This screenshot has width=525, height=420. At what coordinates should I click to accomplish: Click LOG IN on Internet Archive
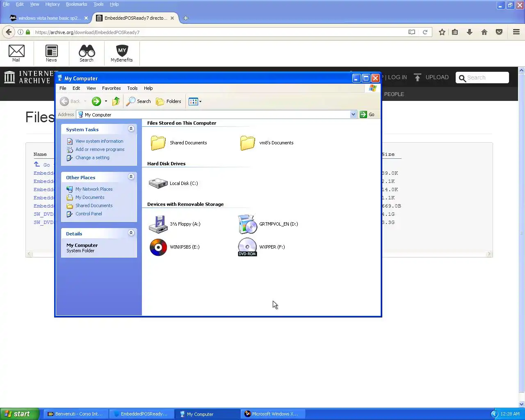tap(397, 77)
